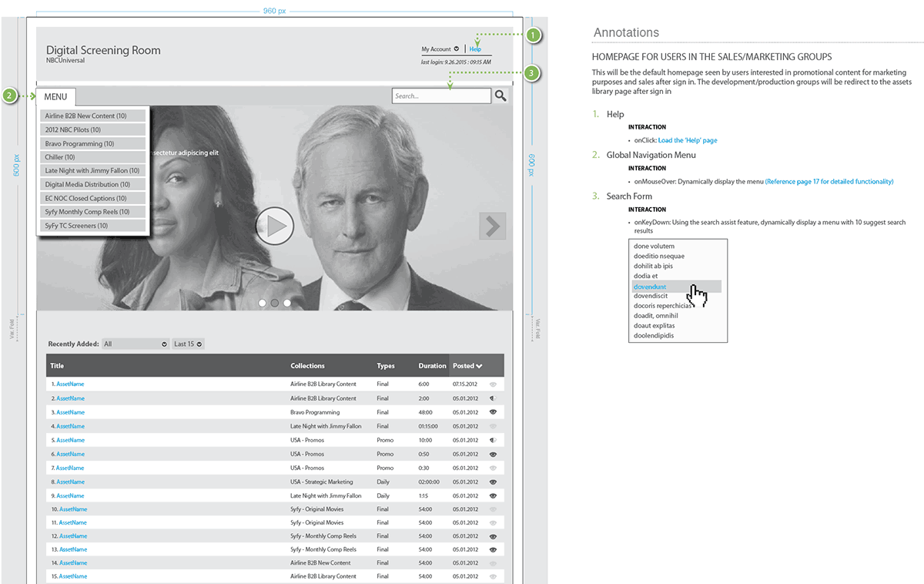Viewport: 924px width, 584px height.
Task: Expand the Recently Added 'All' dropdown
Action: (136, 344)
